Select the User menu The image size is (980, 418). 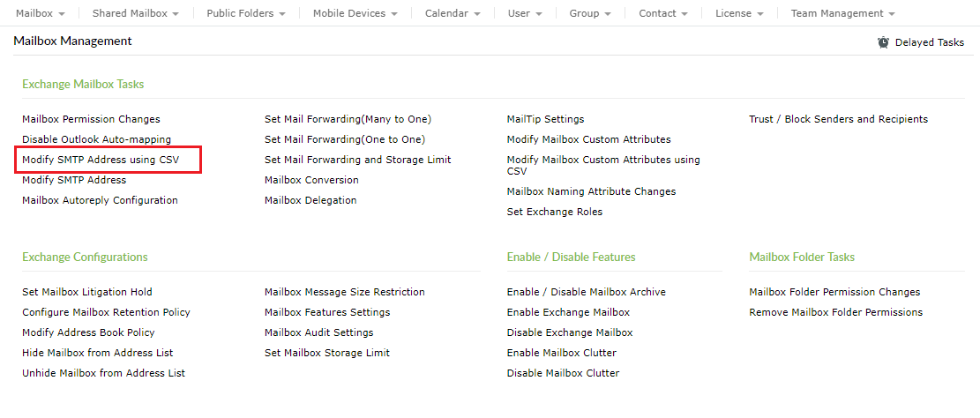[525, 13]
